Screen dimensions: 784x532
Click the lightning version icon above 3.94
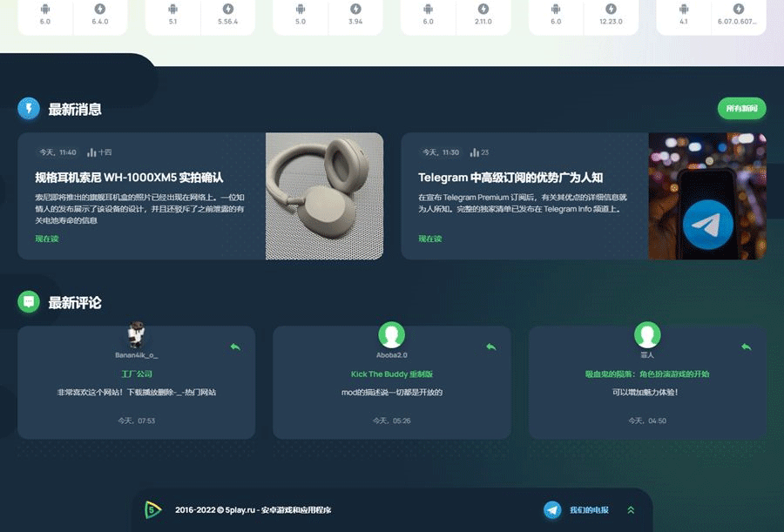pyautogui.click(x=355, y=9)
